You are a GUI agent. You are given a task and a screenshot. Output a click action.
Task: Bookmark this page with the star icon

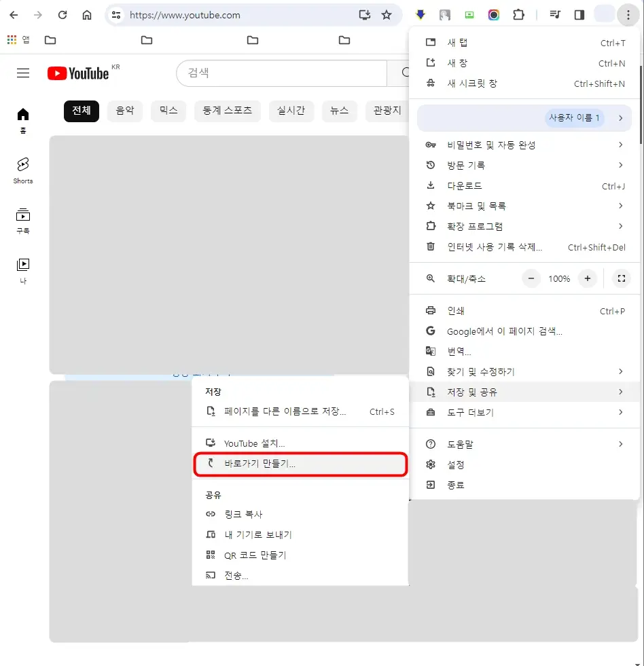click(387, 14)
